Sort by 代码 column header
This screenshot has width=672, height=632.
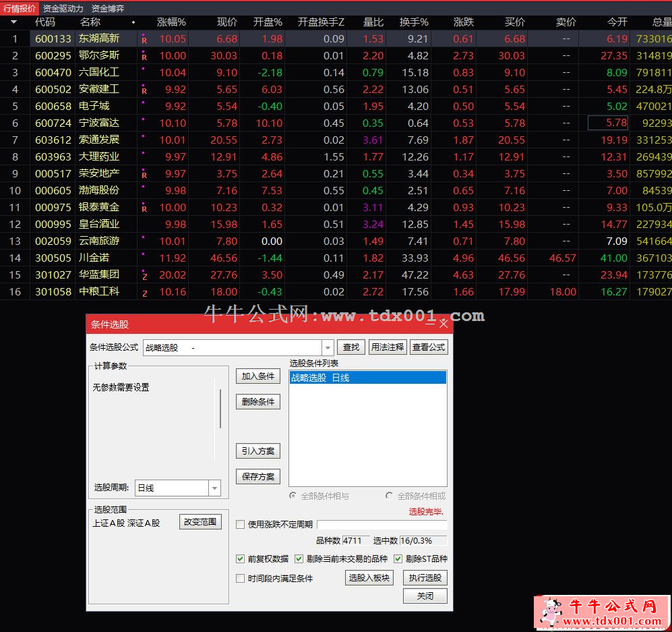(45, 22)
